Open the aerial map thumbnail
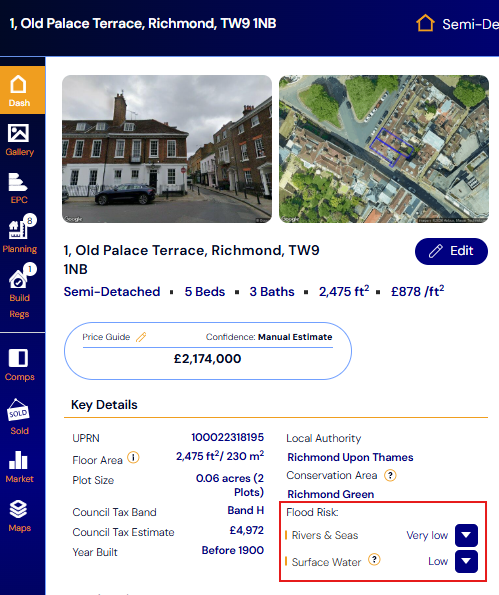 [x=384, y=149]
